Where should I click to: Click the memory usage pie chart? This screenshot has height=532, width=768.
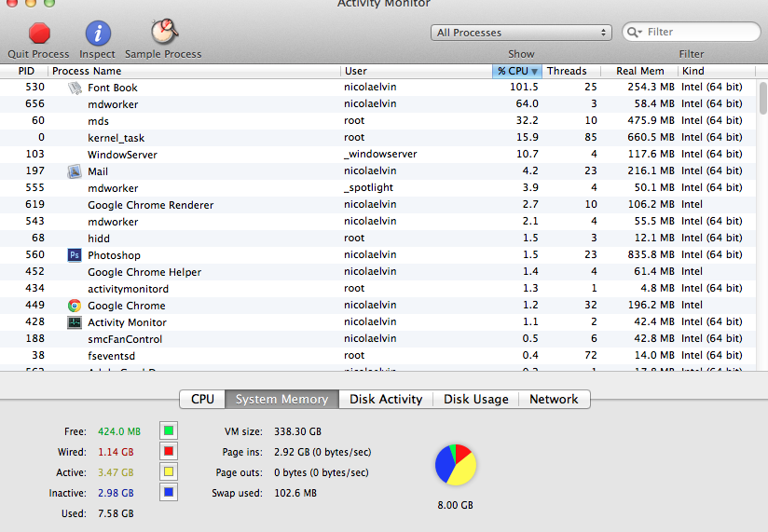(456, 465)
